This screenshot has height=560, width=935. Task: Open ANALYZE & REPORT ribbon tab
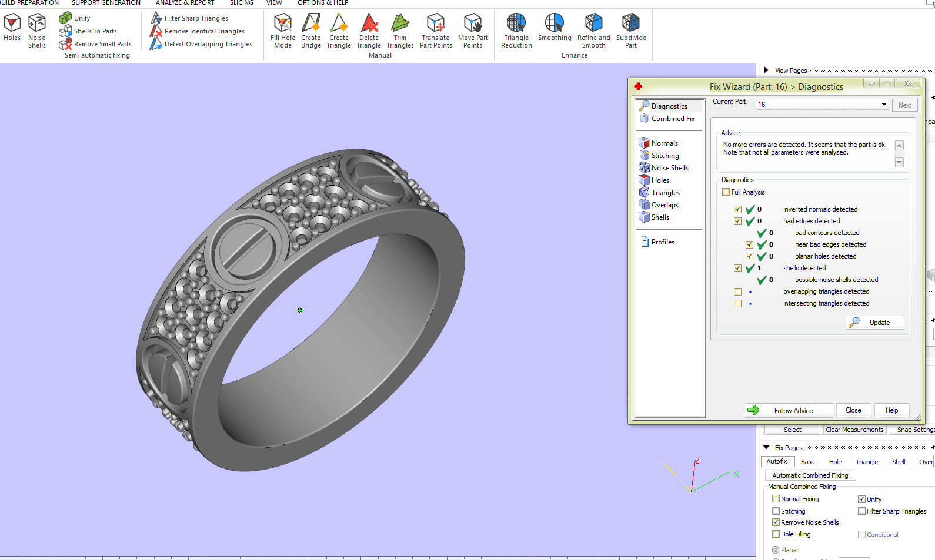[x=185, y=3]
